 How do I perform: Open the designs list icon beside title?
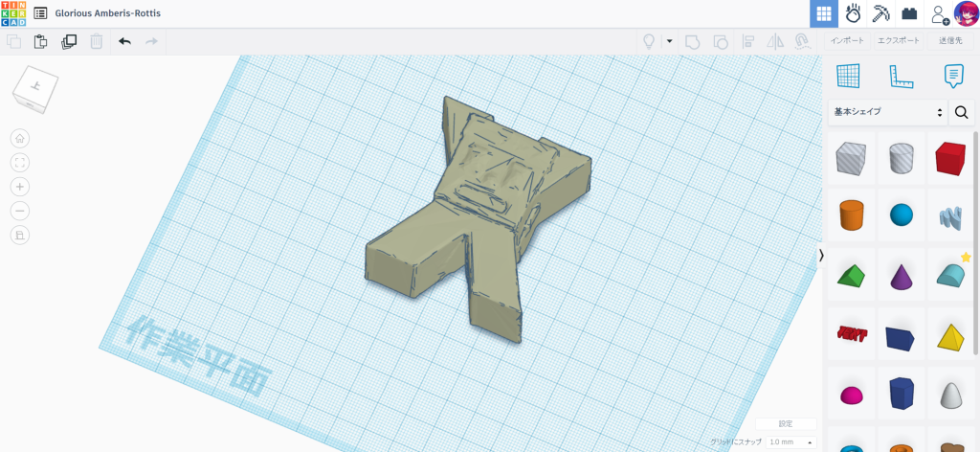(40, 13)
